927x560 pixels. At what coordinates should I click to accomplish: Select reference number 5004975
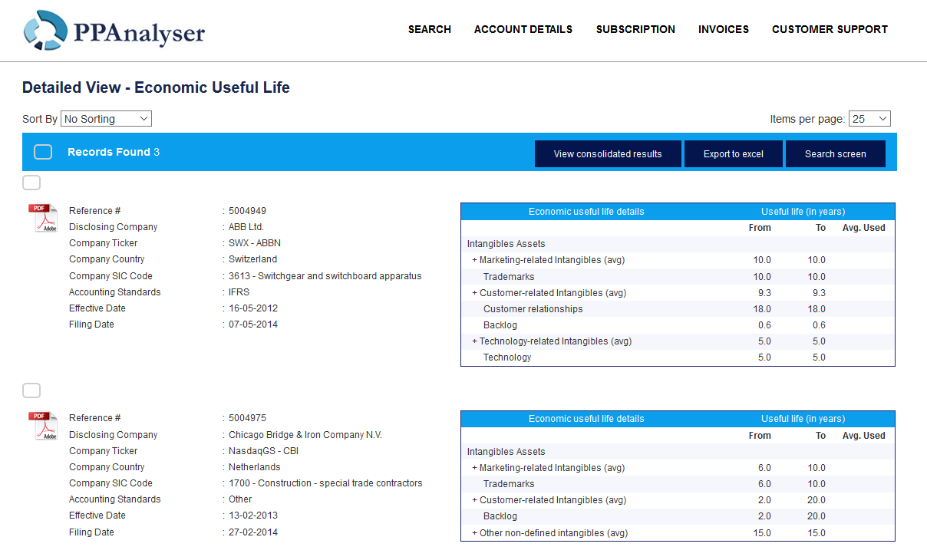247,418
